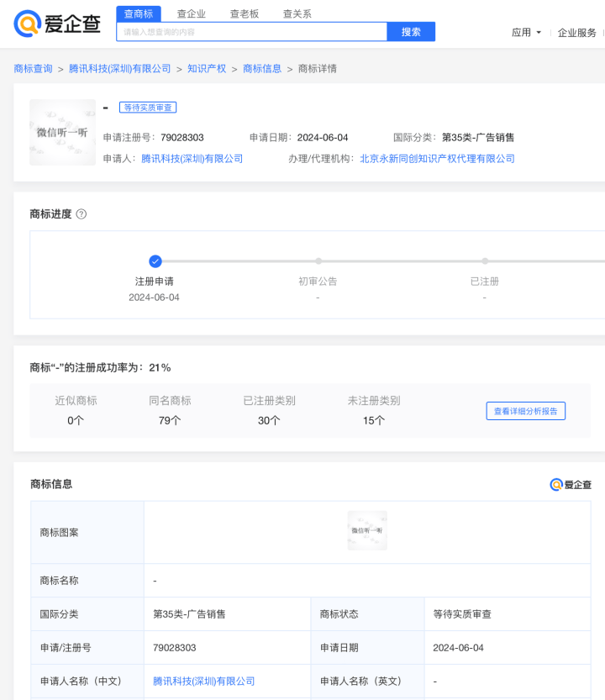Click the registration number 79028303 in table
The height and width of the screenshot is (700, 605).
tap(175, 648)
